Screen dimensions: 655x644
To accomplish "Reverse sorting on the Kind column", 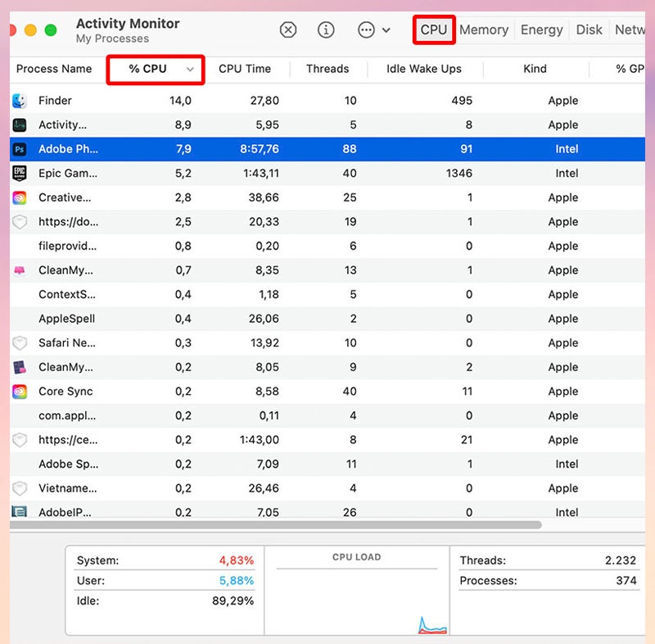I will coord(535,69).
